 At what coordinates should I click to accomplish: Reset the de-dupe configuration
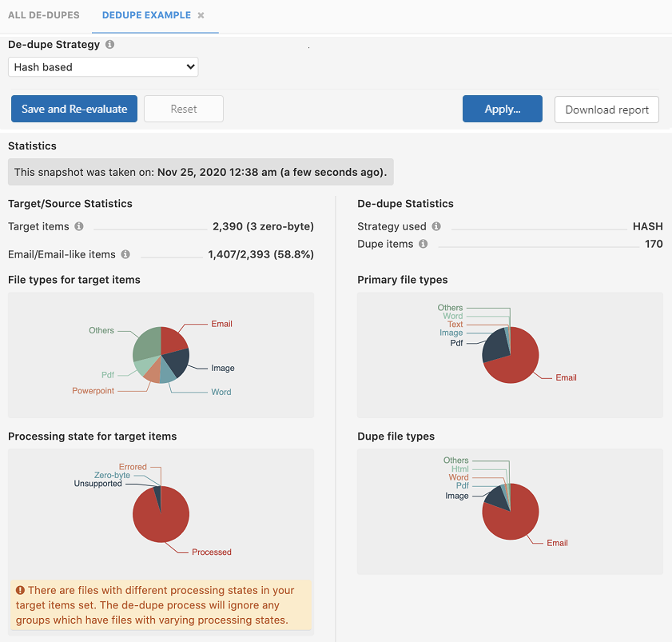[x=183, y=109]
